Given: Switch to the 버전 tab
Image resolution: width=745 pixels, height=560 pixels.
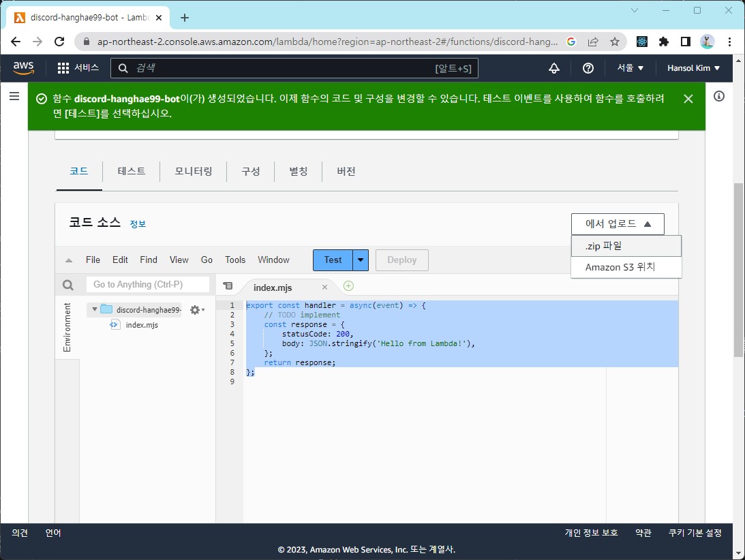Looking at the screenshot, I should coord(346,171).
